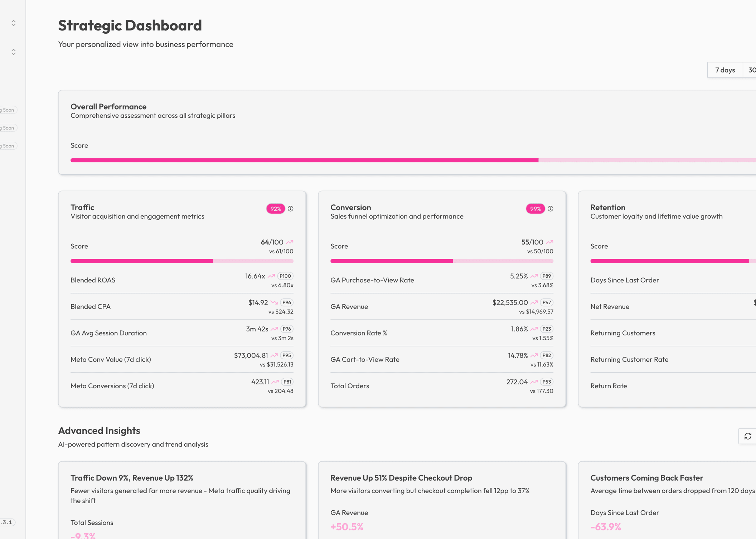Click the trend arrow next to GA Revenue value
This screenshot has width=756, height=539.
click(533, 302)
